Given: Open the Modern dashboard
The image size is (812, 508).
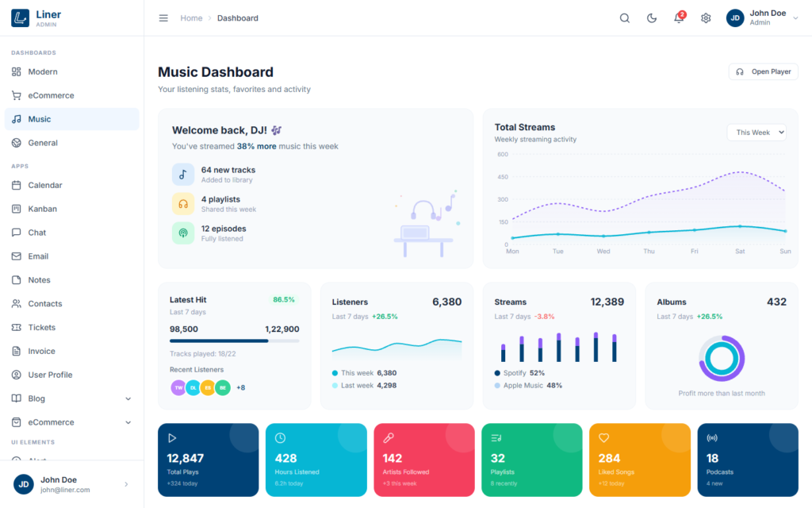Looking at the screenshot, I should [x=72, y=71].
